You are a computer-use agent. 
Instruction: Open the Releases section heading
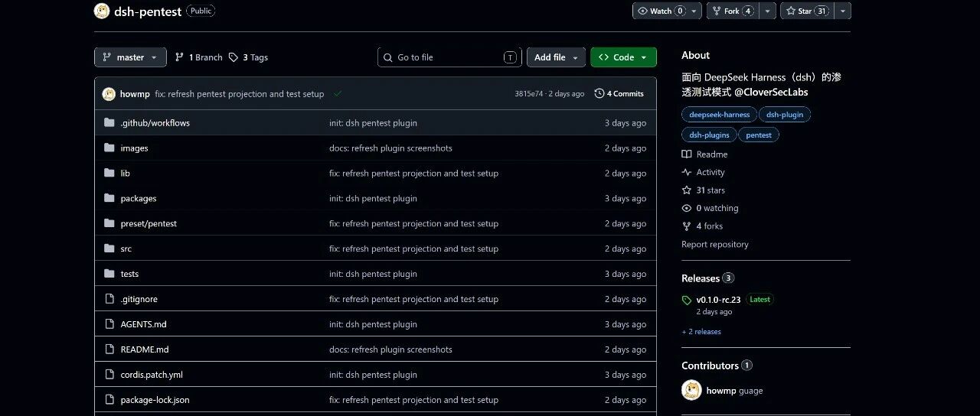pos(707,278)
